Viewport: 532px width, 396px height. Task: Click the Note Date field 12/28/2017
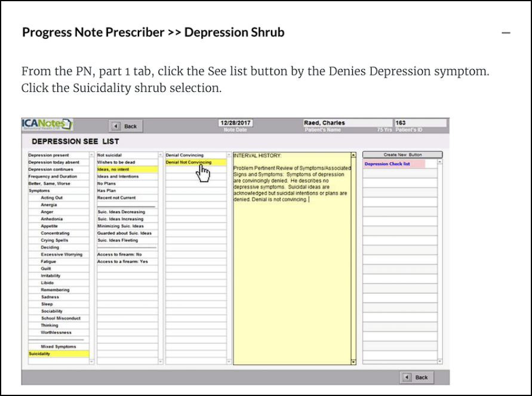click(x=235, y=123)
